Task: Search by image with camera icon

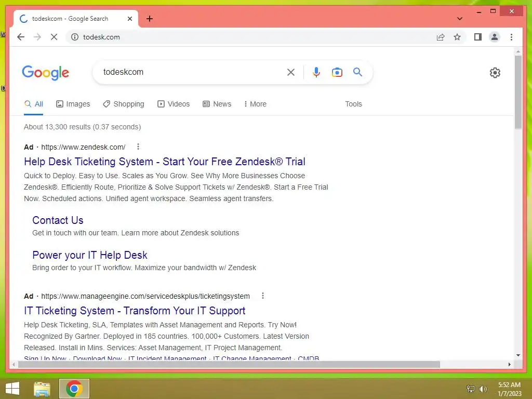Action: tap(337, 72)
